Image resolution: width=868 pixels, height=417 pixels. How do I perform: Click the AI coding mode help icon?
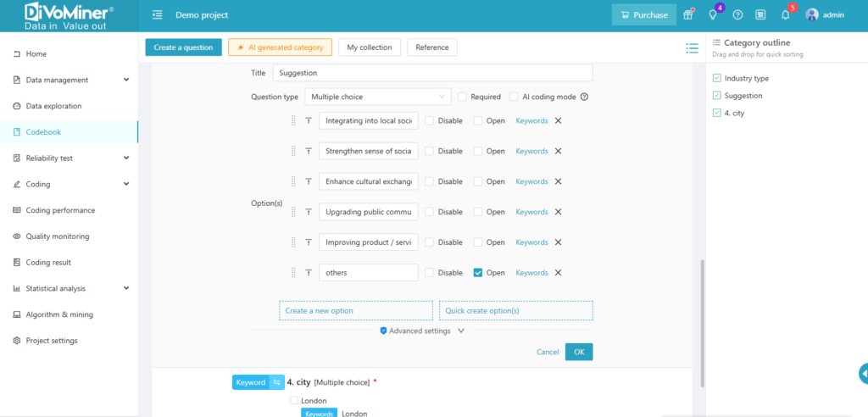(x=584, y=97)
